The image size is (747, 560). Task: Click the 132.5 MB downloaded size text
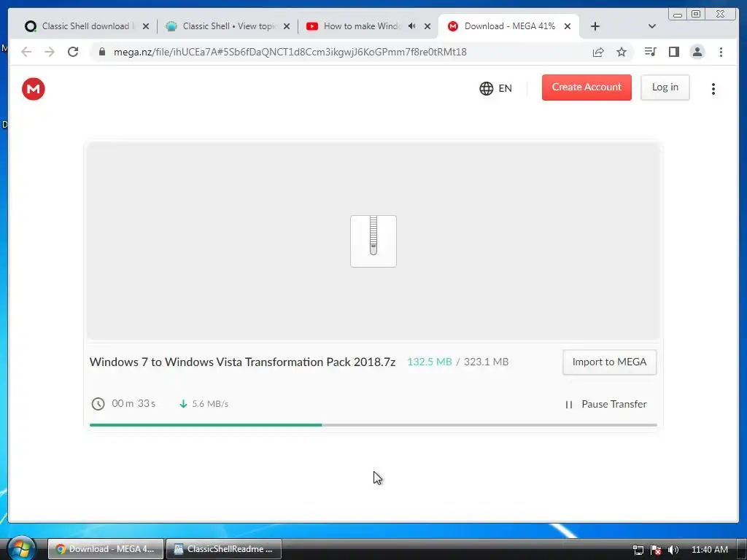pos(429,362)
